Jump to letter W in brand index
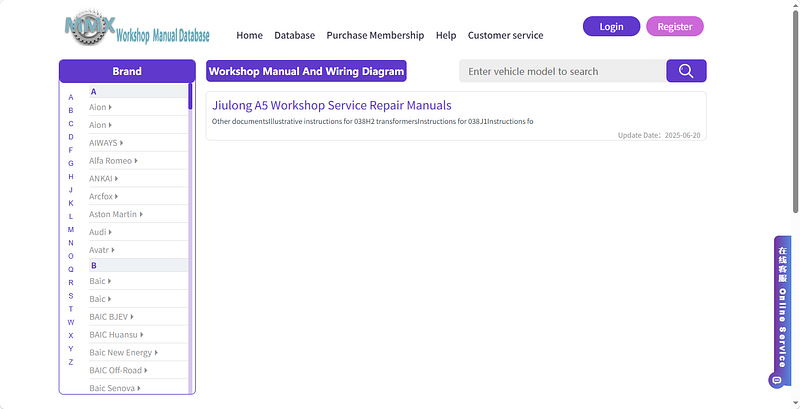 71,322
